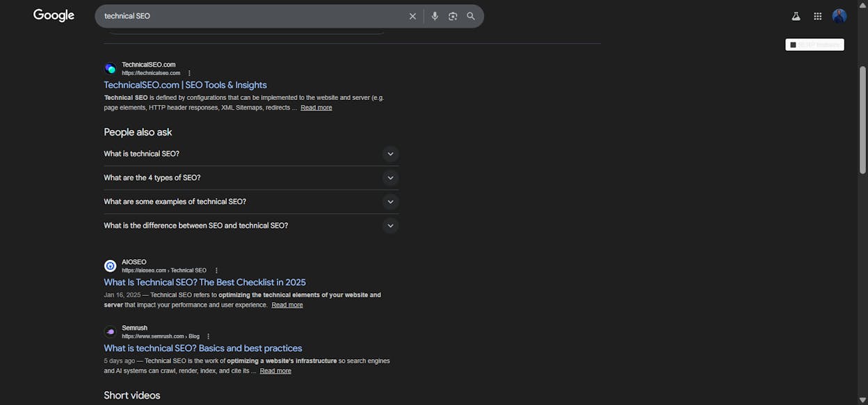Open "What Is Technical SEO? The Best Checklist" result

click(x=204, y=282)
